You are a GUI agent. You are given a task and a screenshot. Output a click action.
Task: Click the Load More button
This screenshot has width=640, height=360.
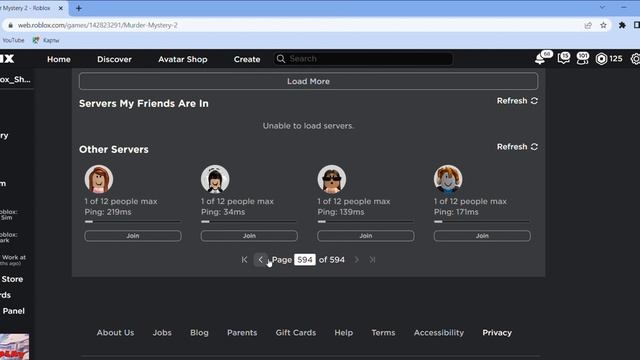(x=308, y=81)
